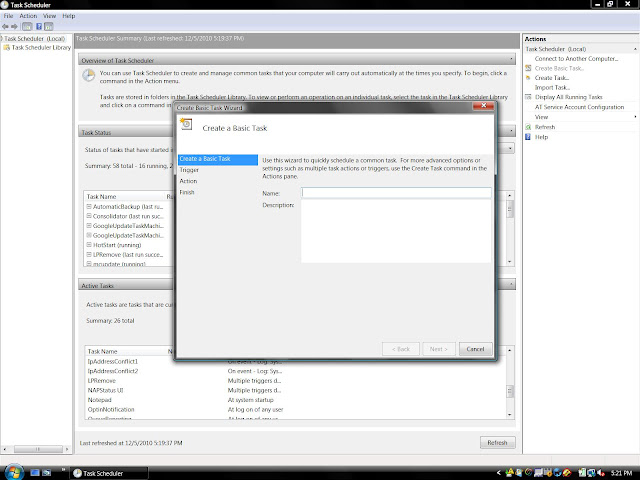Click the Task Scheduler taskbar button
Screen dimensions: 640x480
[x=109, y=473]
